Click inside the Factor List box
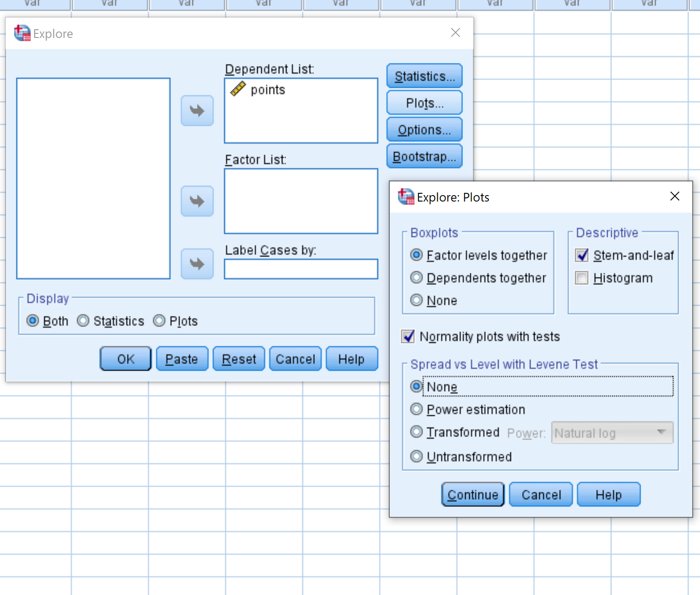The height and width of the screenshot is (595, 700). coord(301,201)
